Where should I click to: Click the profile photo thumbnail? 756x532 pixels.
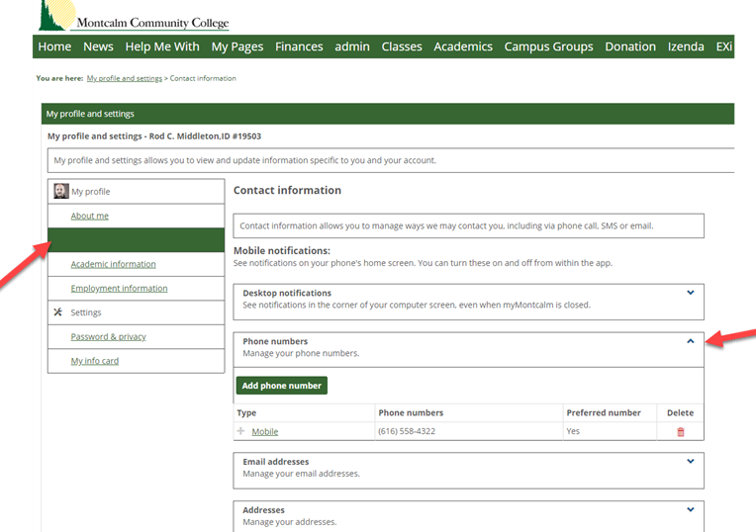point(60,191)
